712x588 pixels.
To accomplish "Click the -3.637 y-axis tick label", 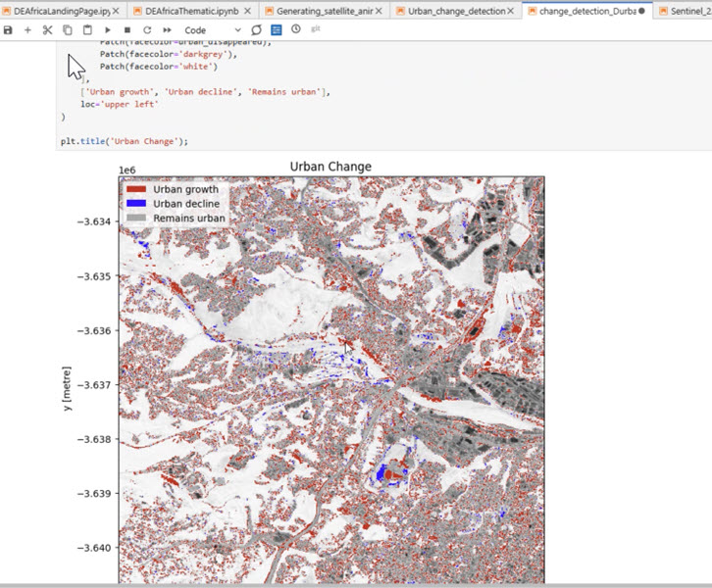I will pyautogui.click(x=94, y=385).
